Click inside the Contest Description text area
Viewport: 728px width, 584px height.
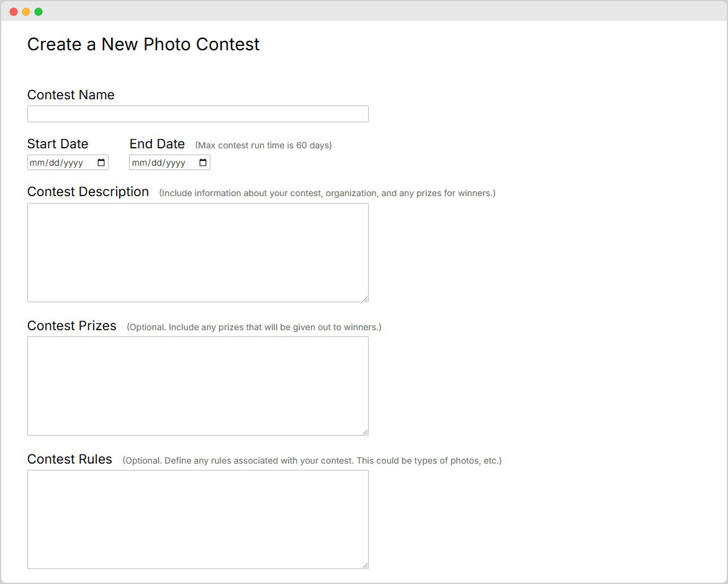[x=197, y=253]
